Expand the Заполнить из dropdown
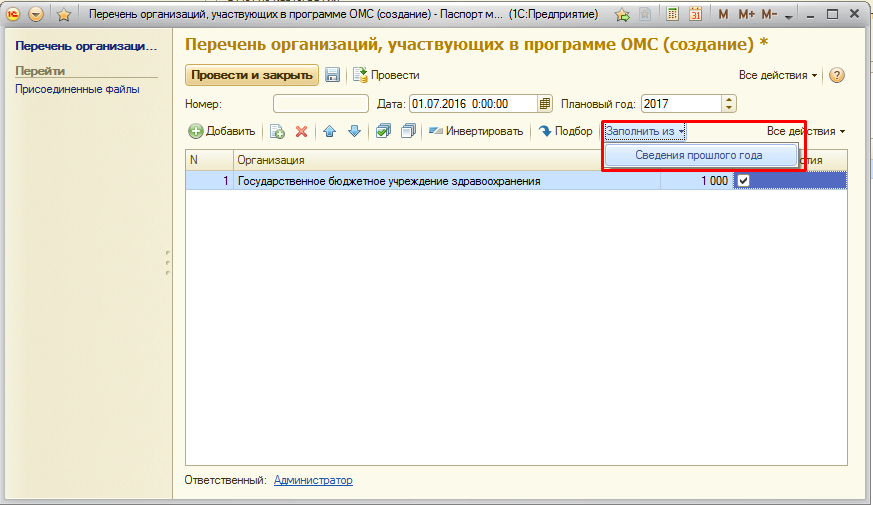This screenshot has width=873, height=505. point(645,131)
